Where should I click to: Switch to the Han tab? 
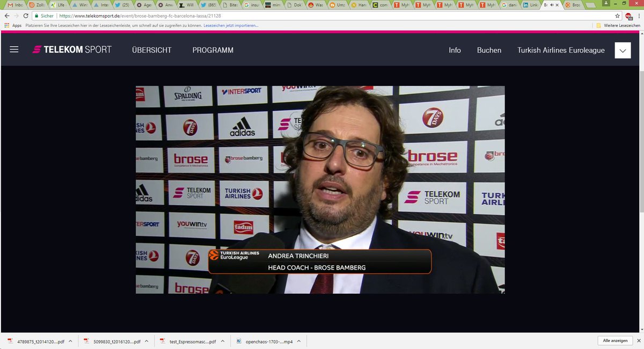pos(360,5)
